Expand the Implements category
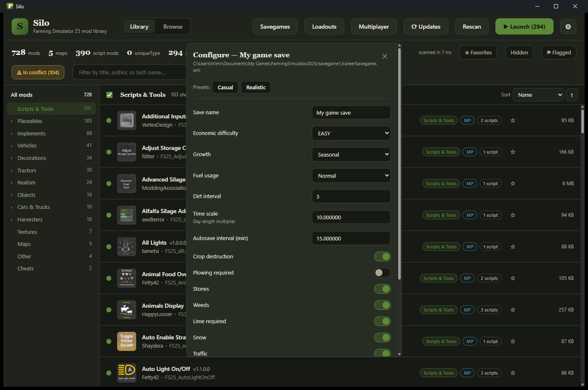Screen dimensions: 588x390 click(x=12, y=134)
